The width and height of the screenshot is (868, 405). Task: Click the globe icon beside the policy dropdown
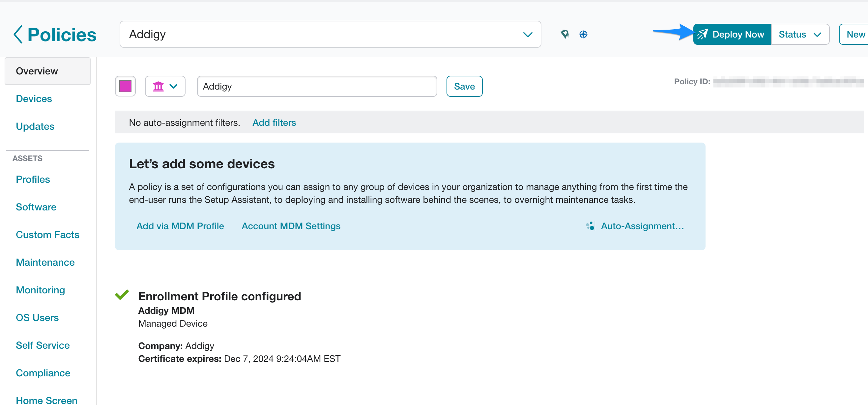point(583,34)
